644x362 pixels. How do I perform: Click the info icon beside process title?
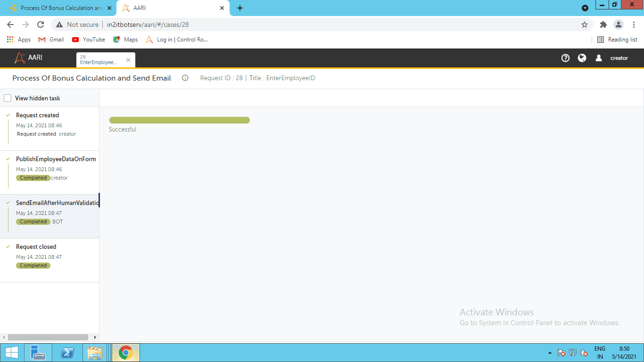click(185, 78)
